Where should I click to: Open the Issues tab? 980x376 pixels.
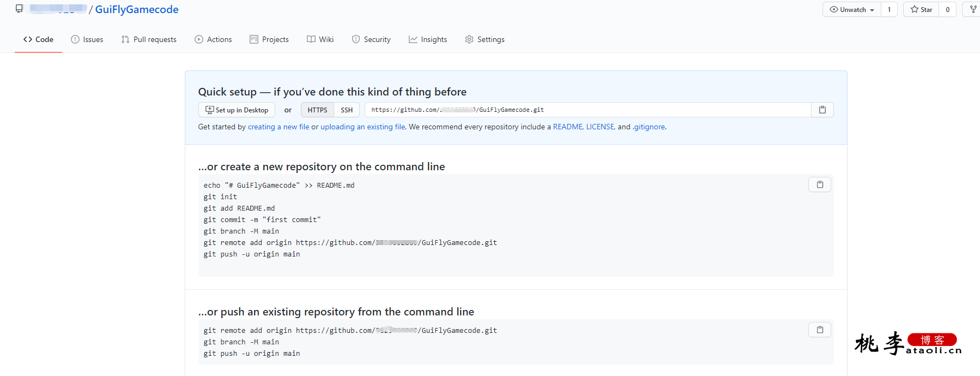[87, 39]
